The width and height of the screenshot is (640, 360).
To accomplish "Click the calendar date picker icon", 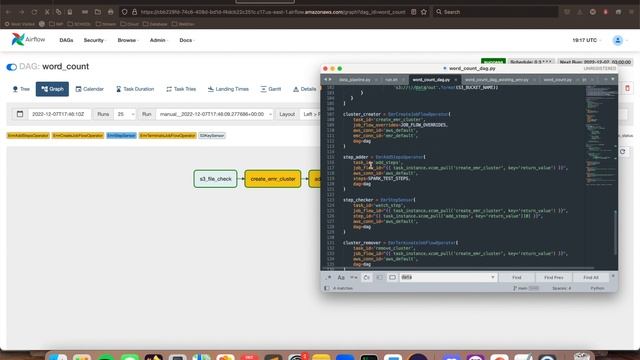I will click(20, 114).
